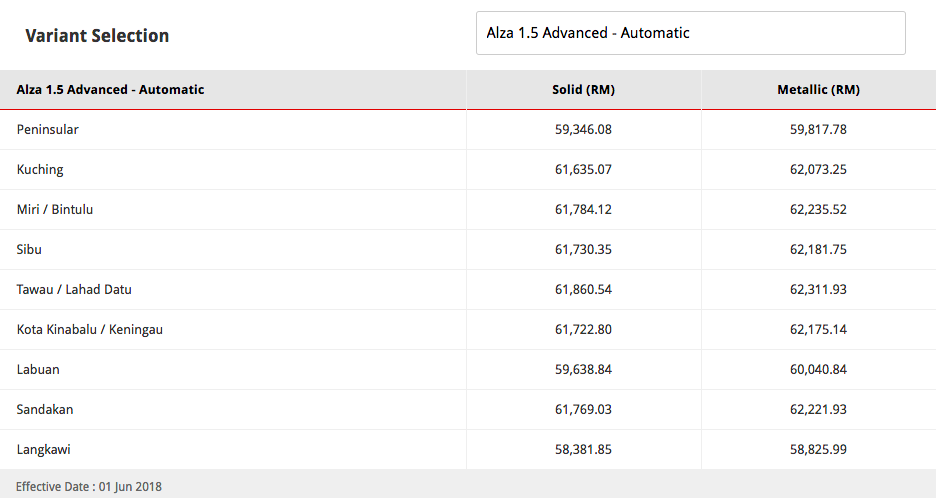Select the Tawau / Lahad Datu row label
Screen dimensions: 936x498
point(74,290)
